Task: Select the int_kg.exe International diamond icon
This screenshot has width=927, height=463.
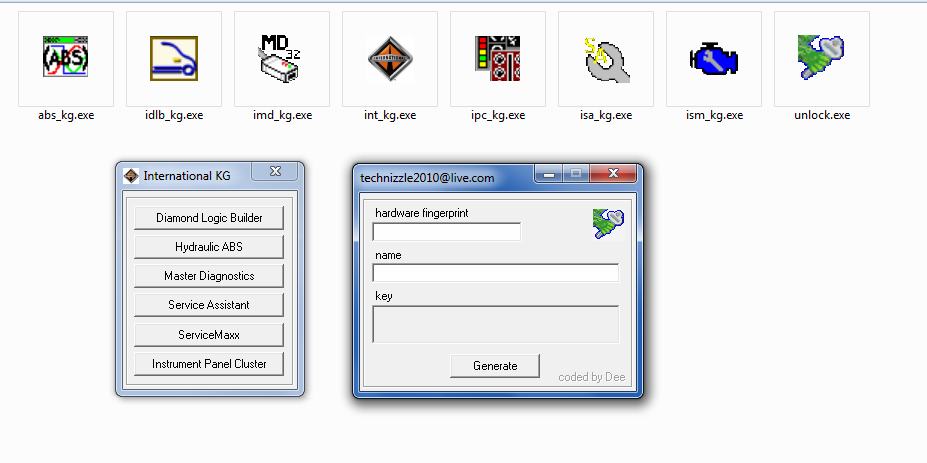Action: (x=390, y=58)
